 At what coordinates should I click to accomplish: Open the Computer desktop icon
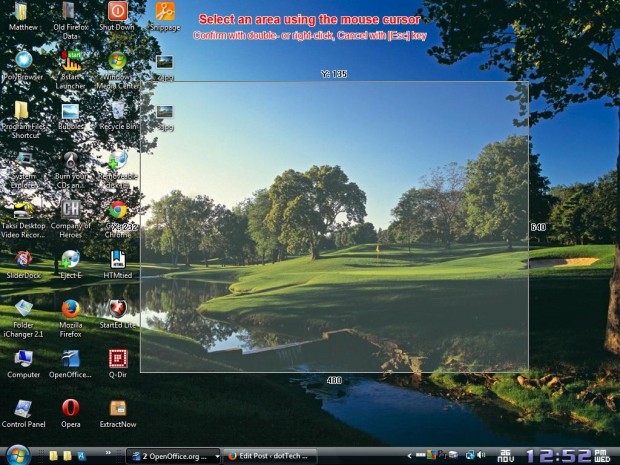pyautogui.click(x=22, y=358)
